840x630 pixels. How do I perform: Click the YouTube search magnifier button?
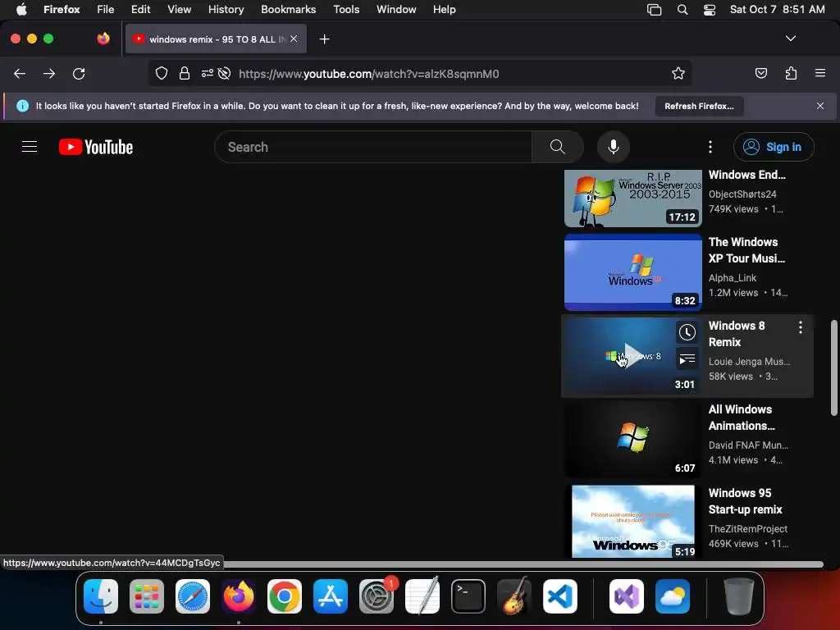(x=557, y=147)
